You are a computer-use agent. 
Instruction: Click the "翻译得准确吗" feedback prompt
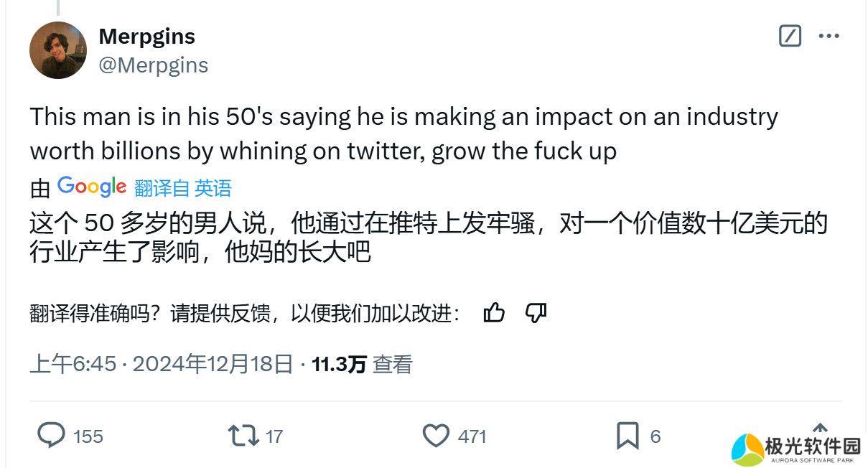pos(244,314)
